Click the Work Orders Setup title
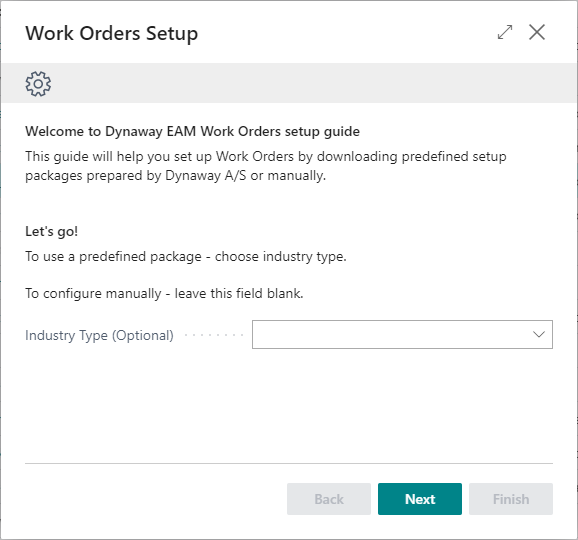Screen dimensions: 578x540 (111, 33)
